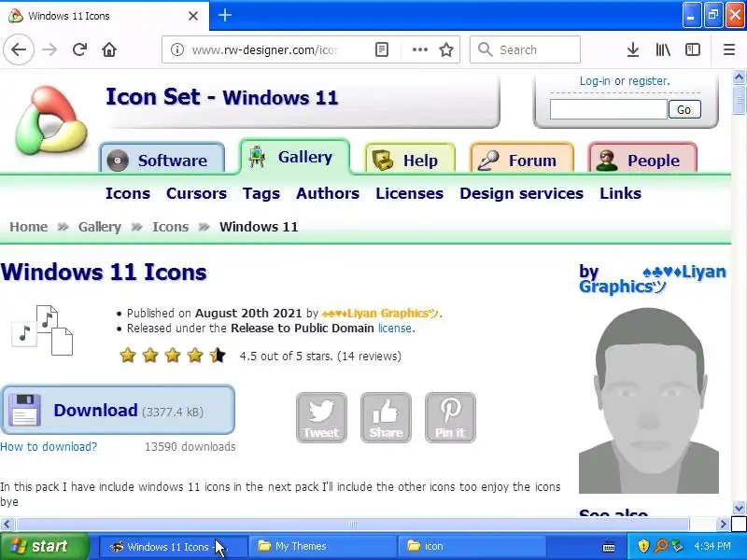This screenshot has height=560, width=747.
Task: Open Tags in the gallery submenu
Action: click(x=261, y=193)
